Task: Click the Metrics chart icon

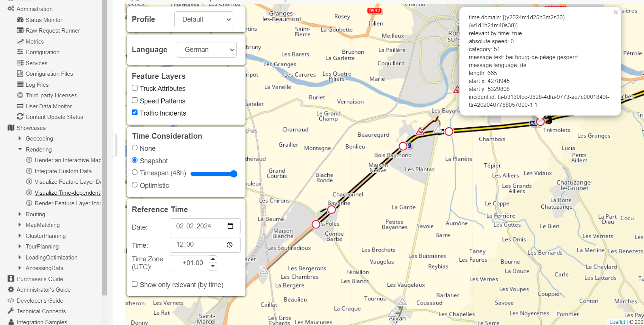Action: point(20,41)
